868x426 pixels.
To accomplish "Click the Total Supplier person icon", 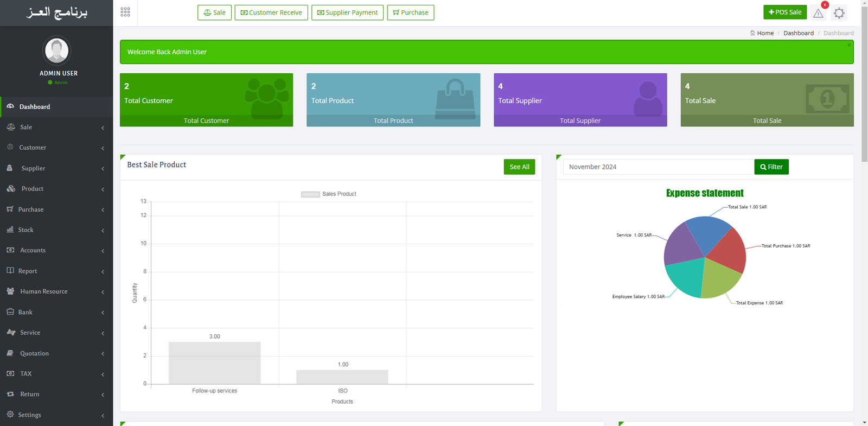I will [648, 98].
